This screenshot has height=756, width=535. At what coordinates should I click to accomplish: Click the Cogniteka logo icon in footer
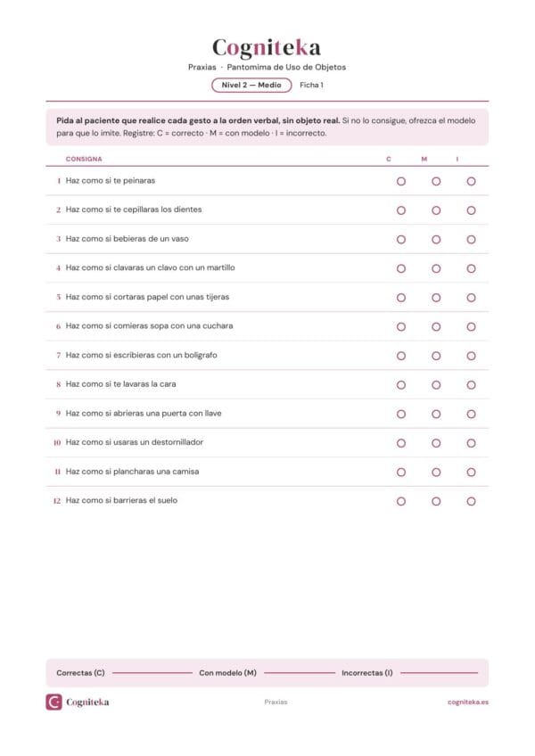54,702
